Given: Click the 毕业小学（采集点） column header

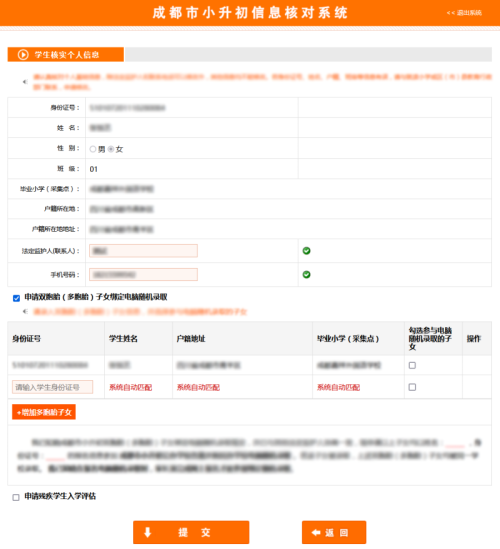Looking at the screenshot, I should 348,339.
